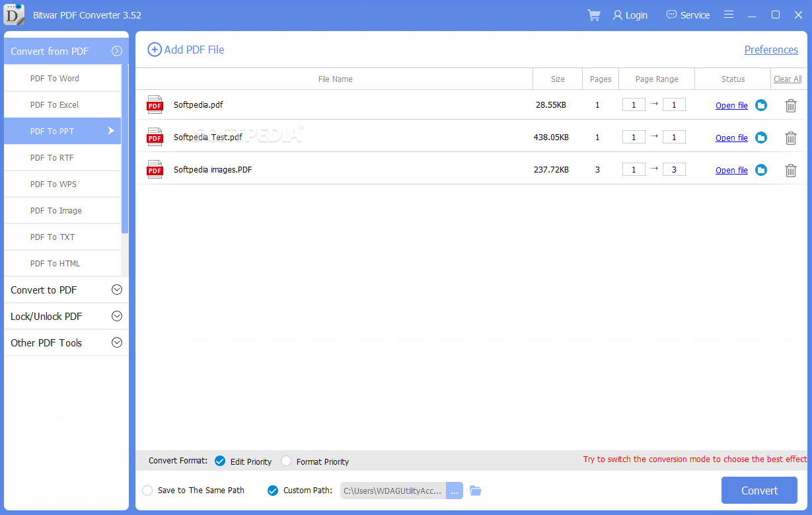Select the Softpedia.pdf file name
The image size is (812, 515).
pos(198,104)
